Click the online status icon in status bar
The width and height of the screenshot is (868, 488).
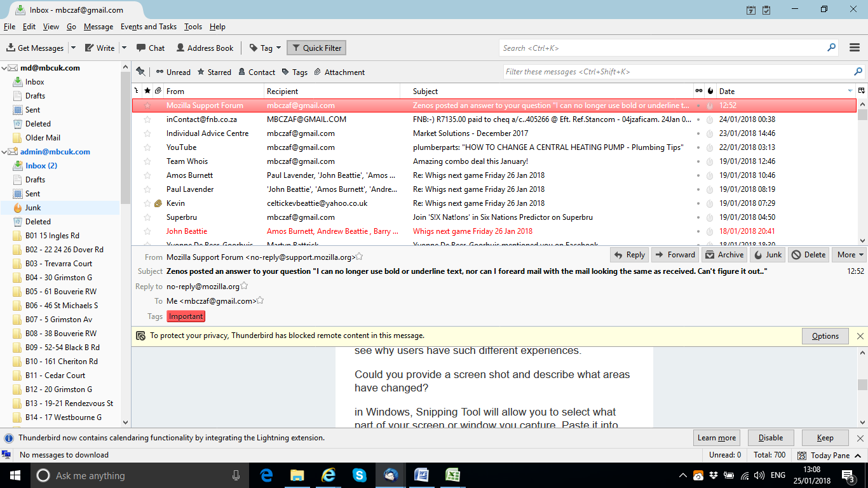point(6,455)
